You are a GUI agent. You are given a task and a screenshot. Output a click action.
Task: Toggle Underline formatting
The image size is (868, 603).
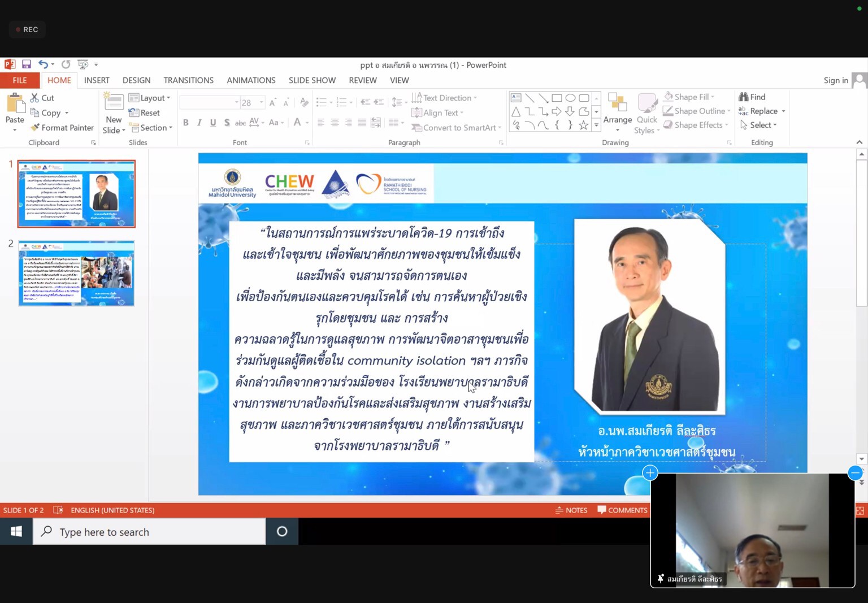coord(213,123)
